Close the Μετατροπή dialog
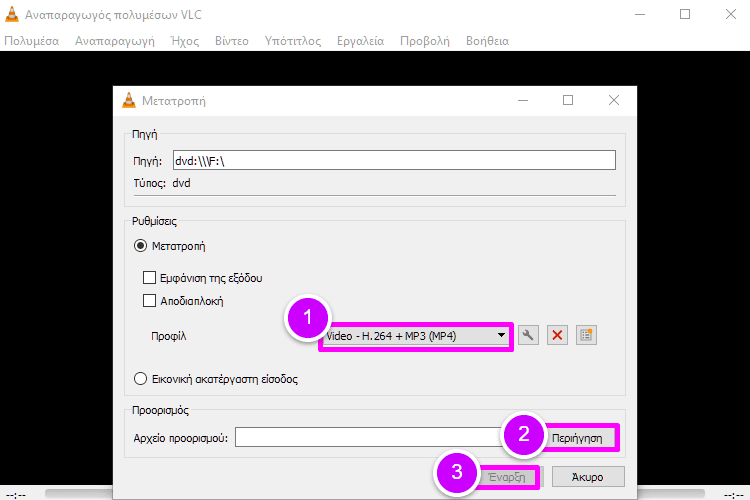 tap(614, 100)
